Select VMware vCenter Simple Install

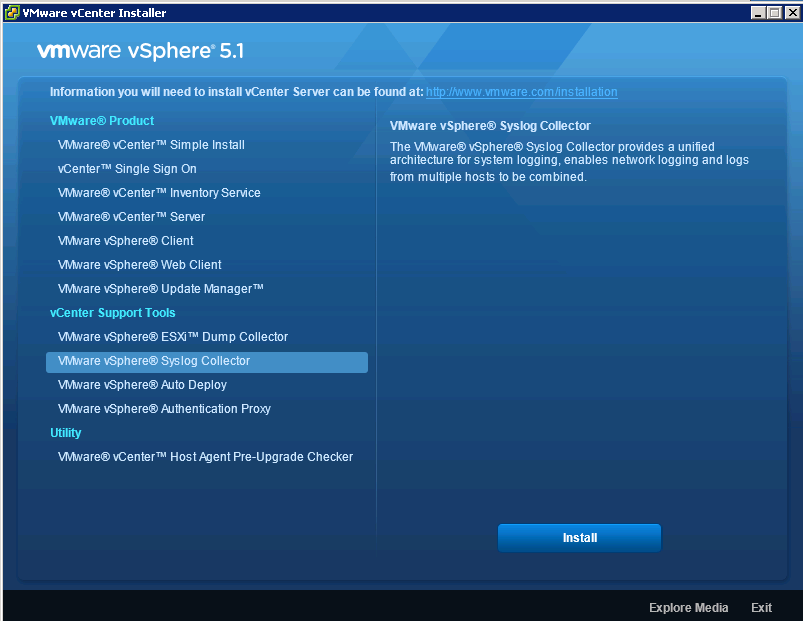pos(151,145)
